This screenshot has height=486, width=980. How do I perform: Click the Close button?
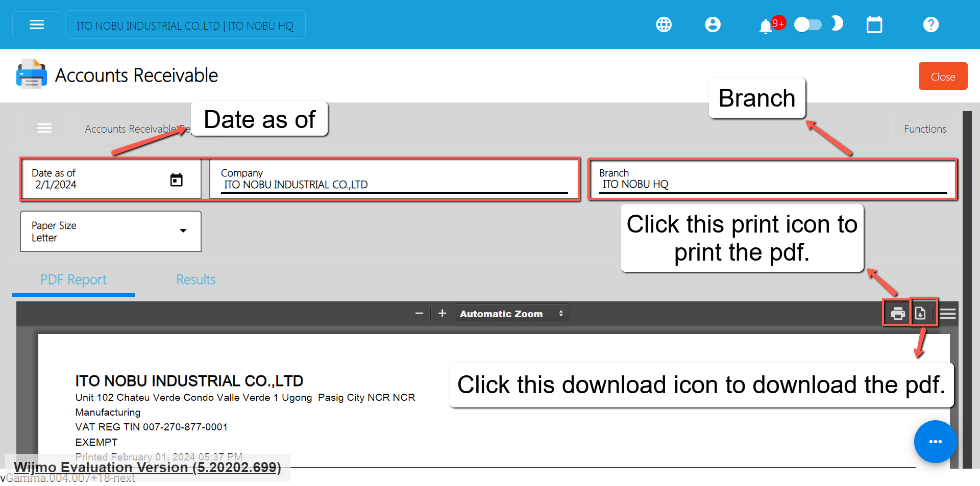point(943,76)
